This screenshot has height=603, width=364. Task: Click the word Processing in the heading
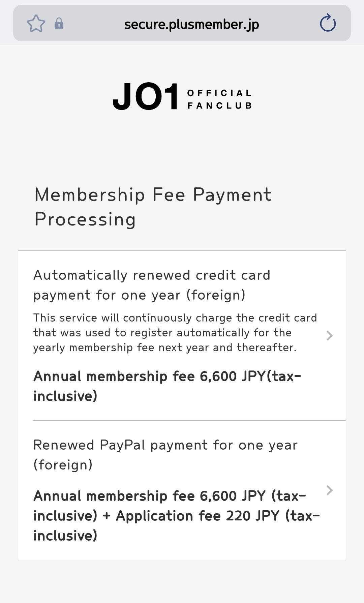pos(85,219)
